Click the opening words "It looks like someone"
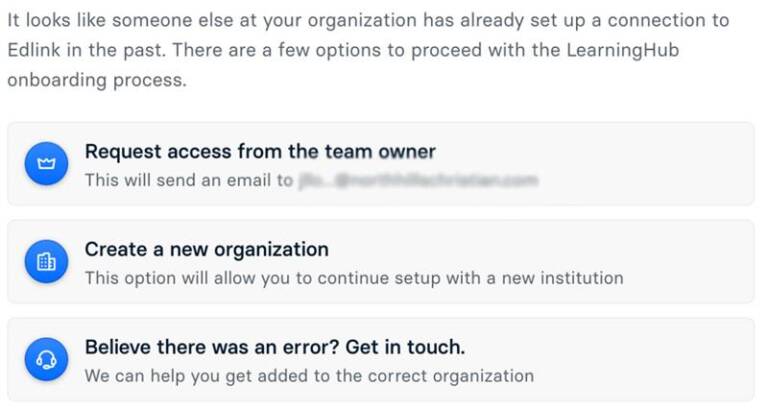Viewport: 768px width, 409px height. [90, 20]
